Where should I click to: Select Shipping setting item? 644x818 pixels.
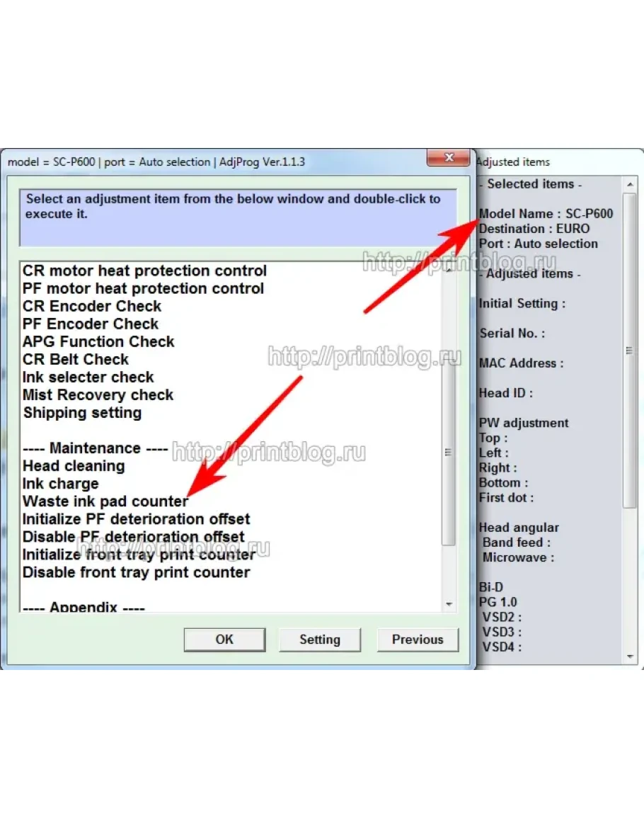pos(82,413)
